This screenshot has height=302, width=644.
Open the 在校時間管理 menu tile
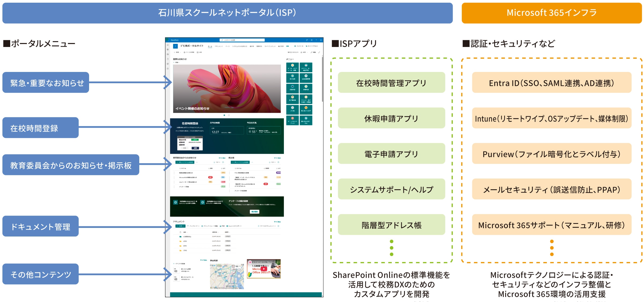coord(306,78)
